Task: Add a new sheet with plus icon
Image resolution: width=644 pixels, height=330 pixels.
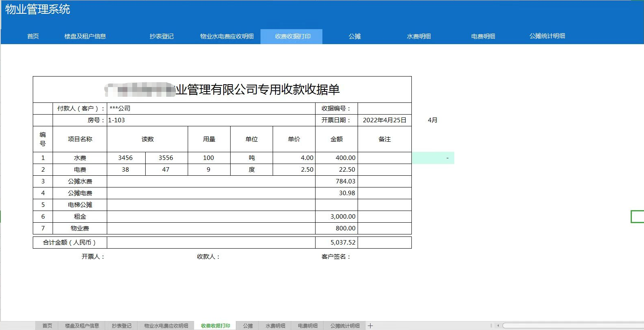Action: pos(370,326)
